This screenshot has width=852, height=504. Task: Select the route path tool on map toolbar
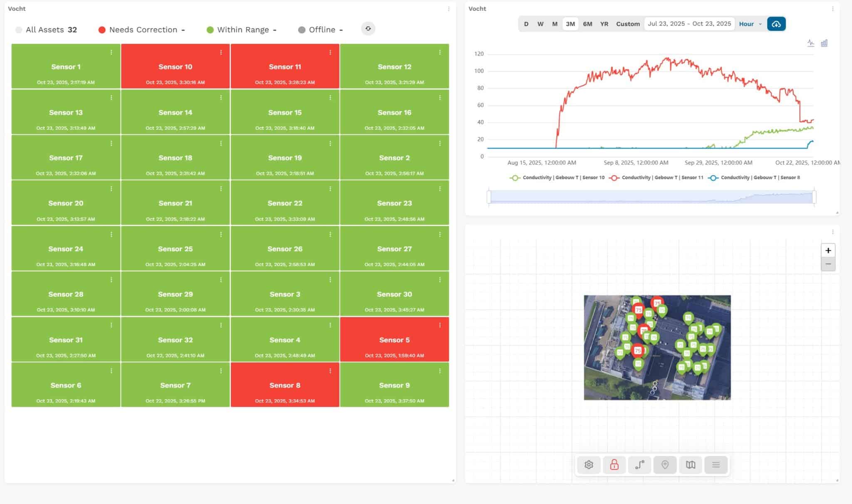(639, 464)
